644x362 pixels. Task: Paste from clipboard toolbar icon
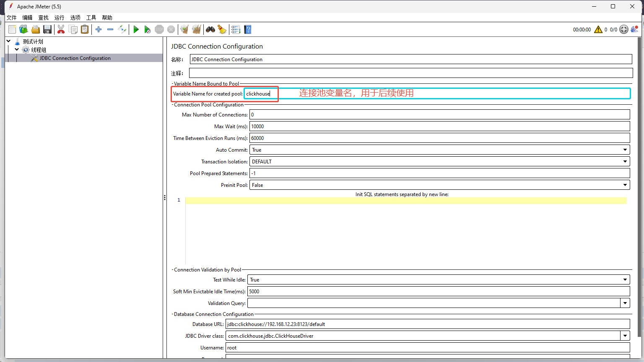pos(85,29)
